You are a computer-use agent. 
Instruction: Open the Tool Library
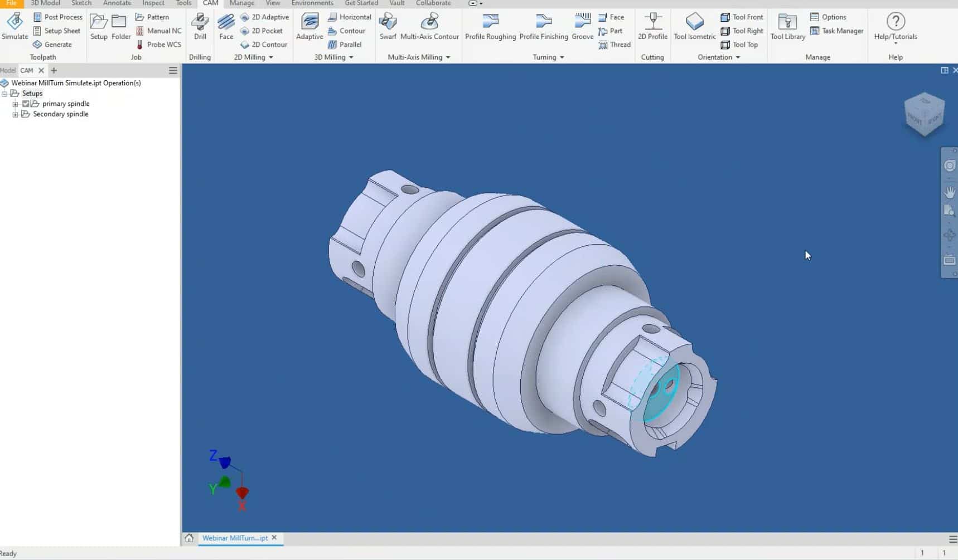tap(787, 26)
